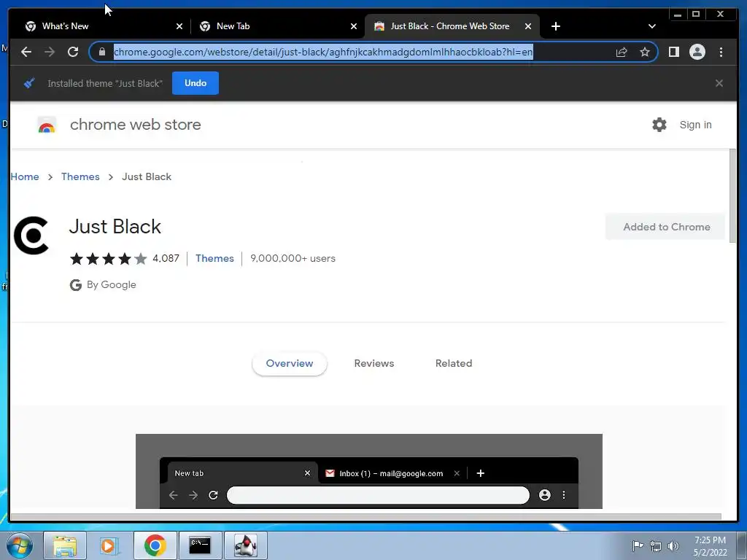This screenshot has width=747, height=560.
Task: Undo the installed Just Black theme
Action: click(x=196, y=83)
